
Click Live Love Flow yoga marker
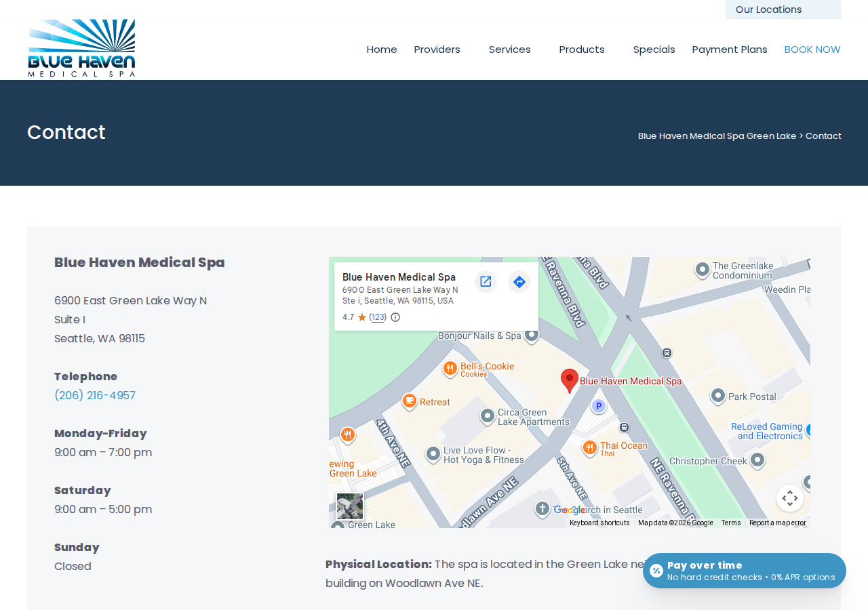433,454
